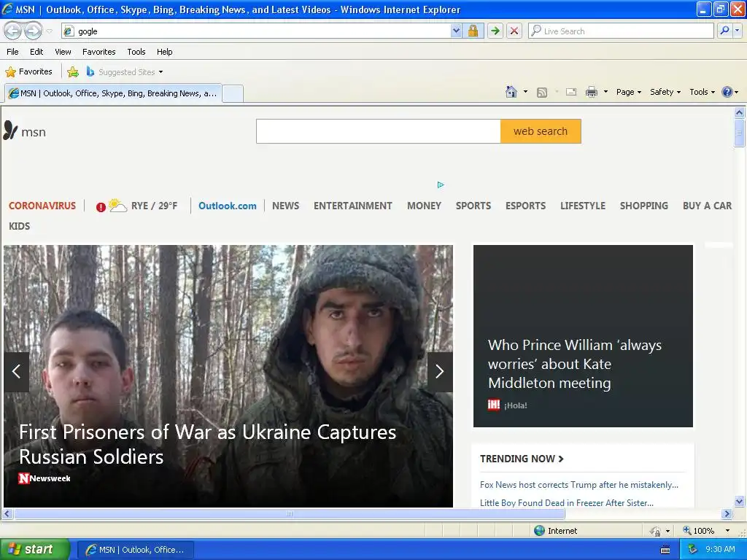Screen dimensions: 747x560
Task: Click the Print icon
Action: coord(591,92)
